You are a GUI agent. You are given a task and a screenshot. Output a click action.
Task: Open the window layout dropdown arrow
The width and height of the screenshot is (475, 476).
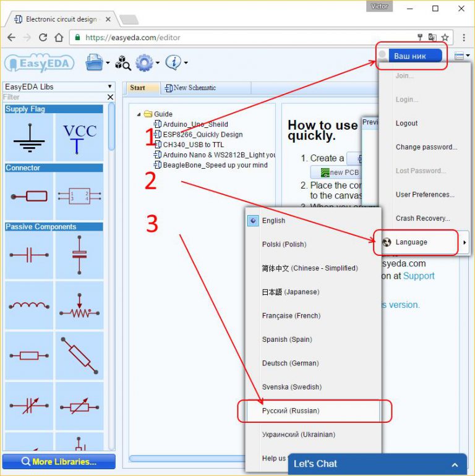point(468,56)
